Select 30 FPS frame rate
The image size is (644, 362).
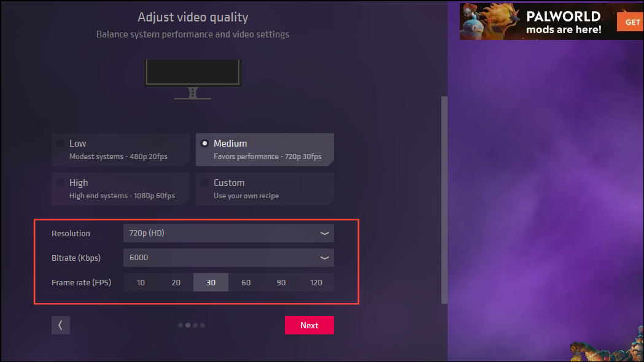pos(211,282)
